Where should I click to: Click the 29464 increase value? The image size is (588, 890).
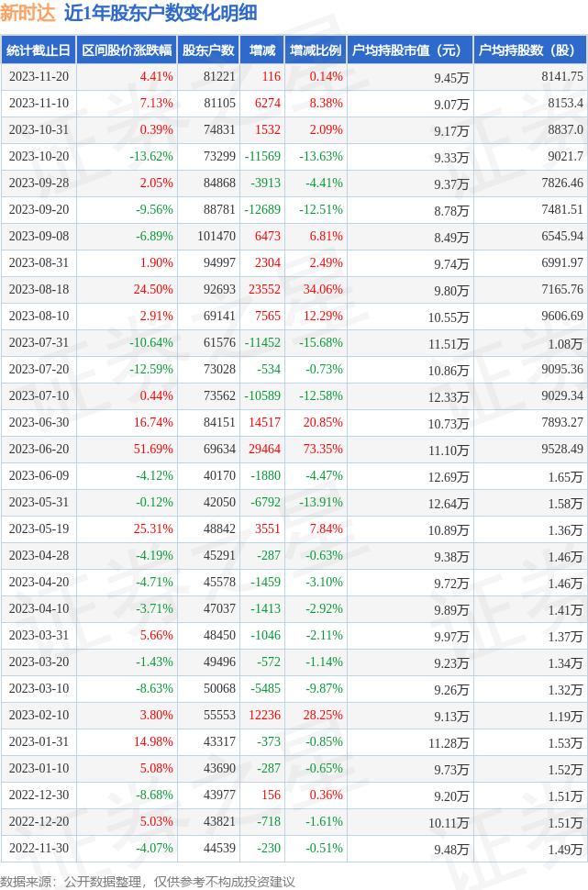click(264, 449)
